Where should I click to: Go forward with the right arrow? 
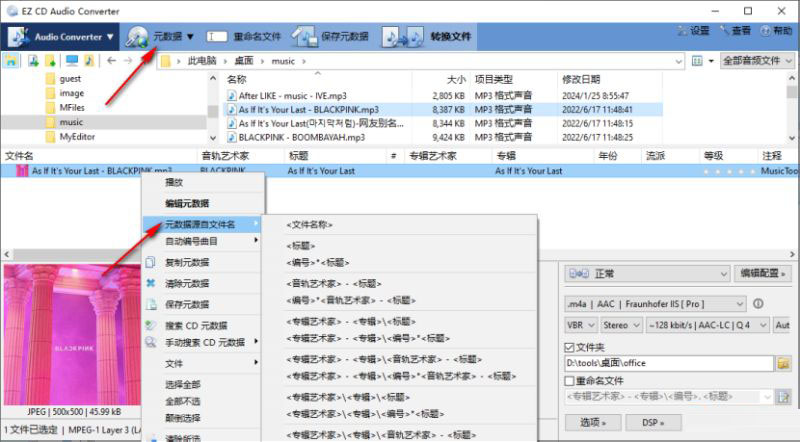pyautogui.click(x=128, y=61)
